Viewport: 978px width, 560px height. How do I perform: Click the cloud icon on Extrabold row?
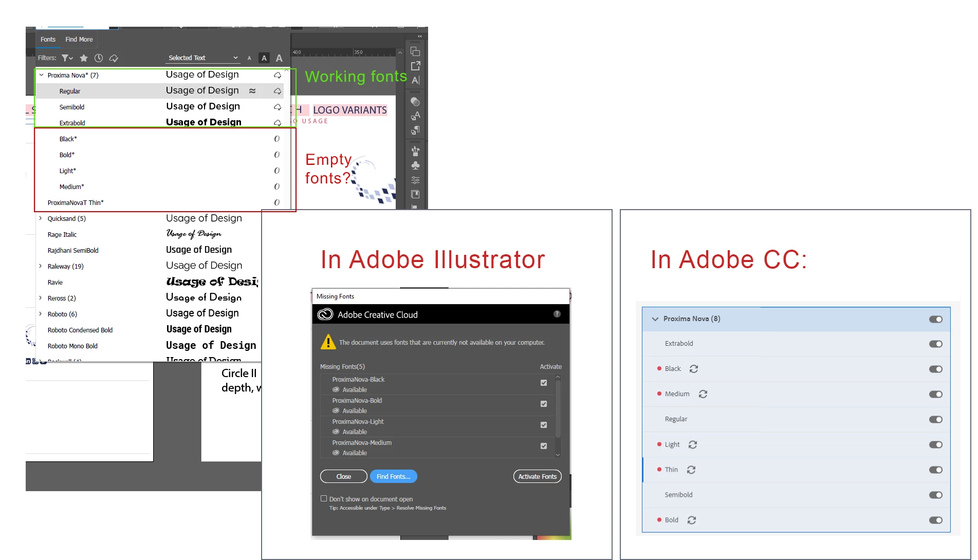tap(278, 123)
